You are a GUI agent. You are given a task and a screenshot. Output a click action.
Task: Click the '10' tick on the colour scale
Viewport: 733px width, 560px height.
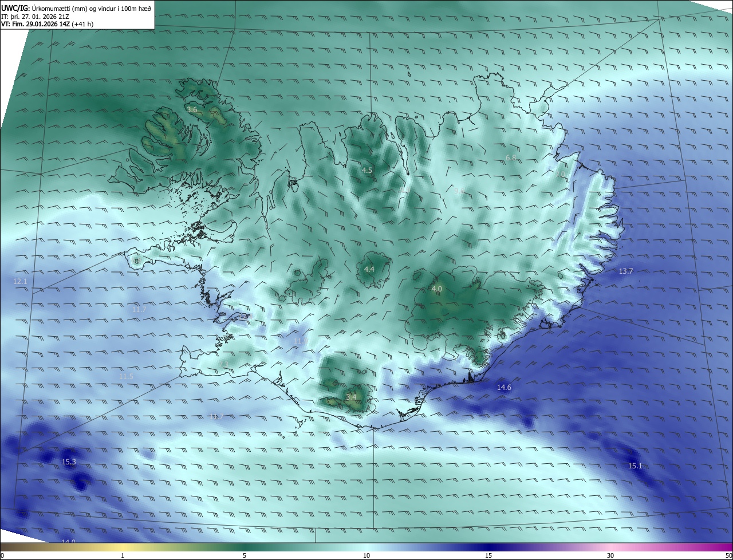[366, 555]
